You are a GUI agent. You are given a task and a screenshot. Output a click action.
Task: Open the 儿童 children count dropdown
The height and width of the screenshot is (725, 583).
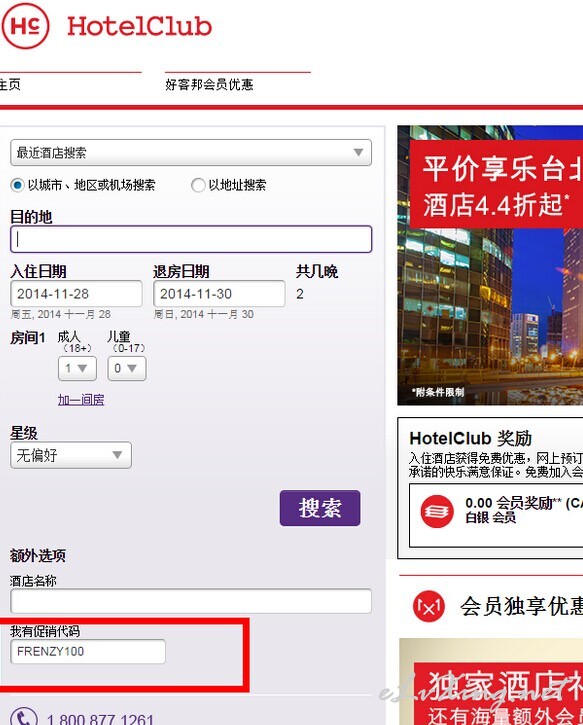(127, 369)
